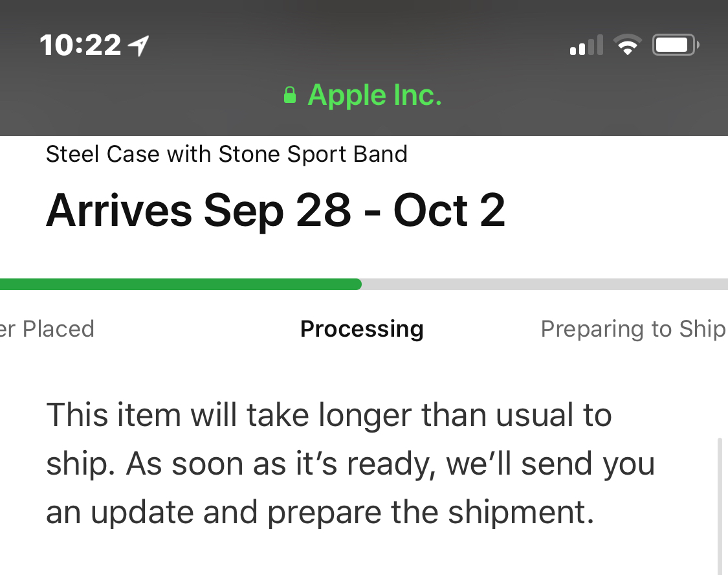This screenshot has width=728, height=575.
Task: Click the green filled part of progress bar
Action: pos(180,284)
